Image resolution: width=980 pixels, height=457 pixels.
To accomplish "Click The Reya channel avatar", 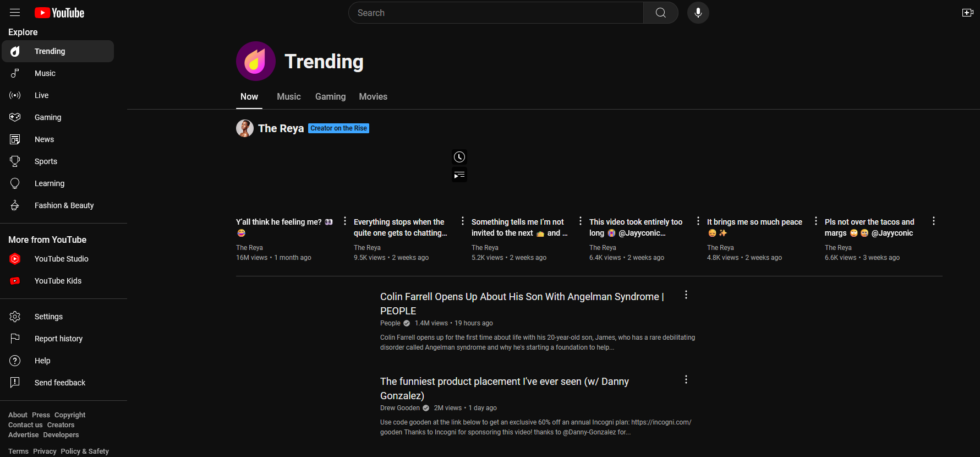I will point(245,128).
